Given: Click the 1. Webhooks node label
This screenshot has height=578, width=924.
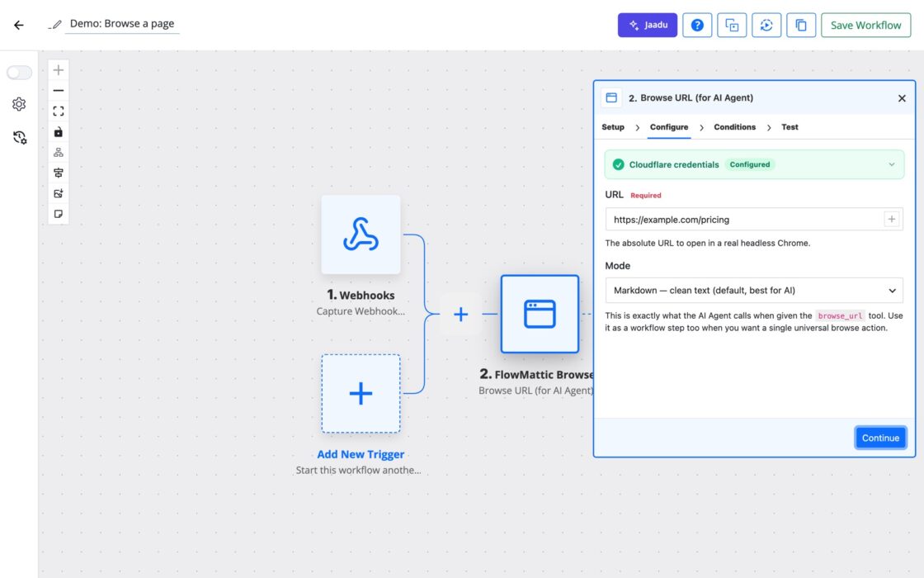Looking at the screenshot, I should point(361,295).
